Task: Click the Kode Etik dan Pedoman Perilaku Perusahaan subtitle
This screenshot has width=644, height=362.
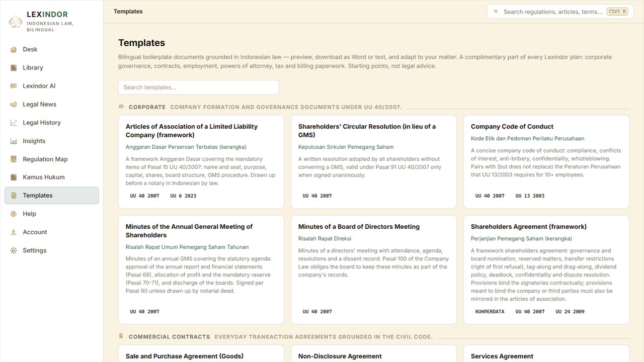Action: click(x=527, y=138)
